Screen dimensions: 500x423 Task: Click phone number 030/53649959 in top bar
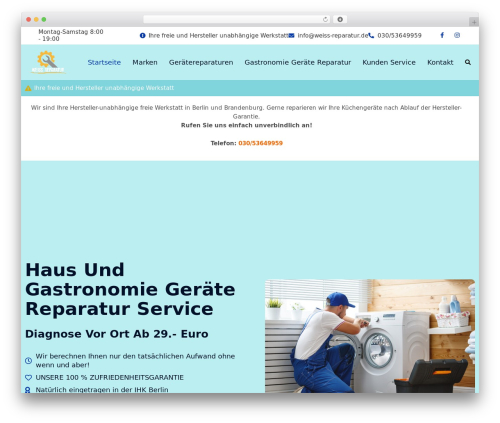pyautogui.click(x=399, y=35)
